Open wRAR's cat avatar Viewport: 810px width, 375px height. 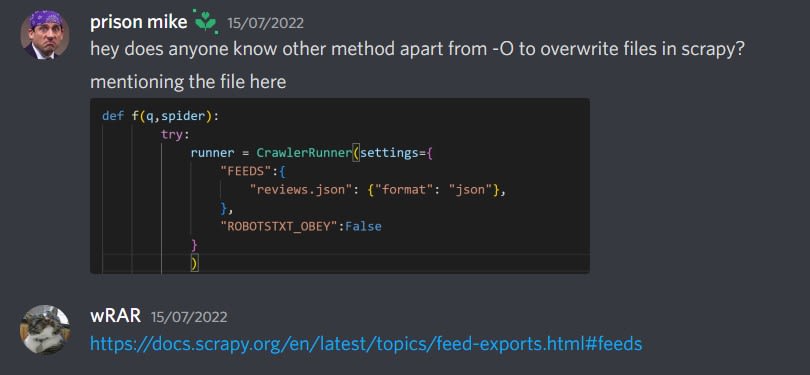pyautogui.click(x=45, y=329)
